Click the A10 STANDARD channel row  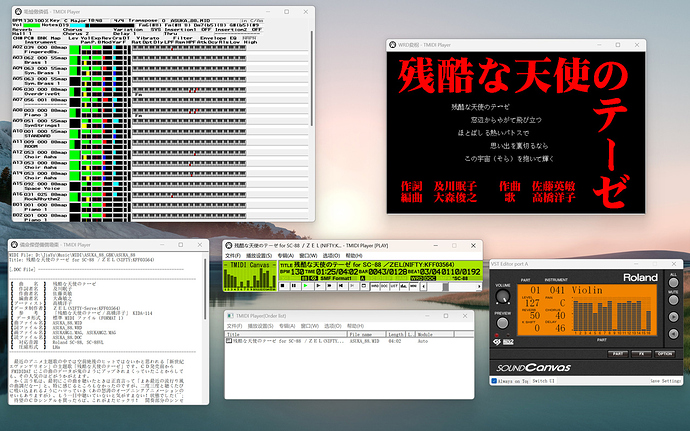[x=161, y=133]
